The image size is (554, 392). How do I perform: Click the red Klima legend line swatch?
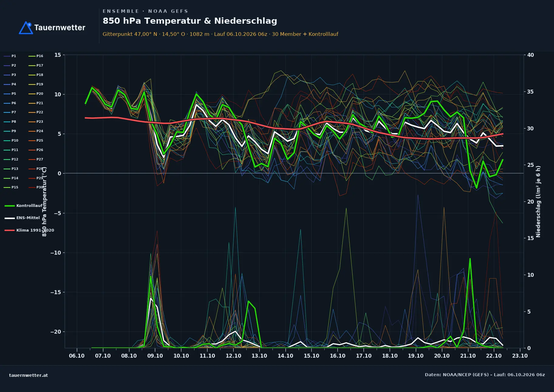coord(10,230)
